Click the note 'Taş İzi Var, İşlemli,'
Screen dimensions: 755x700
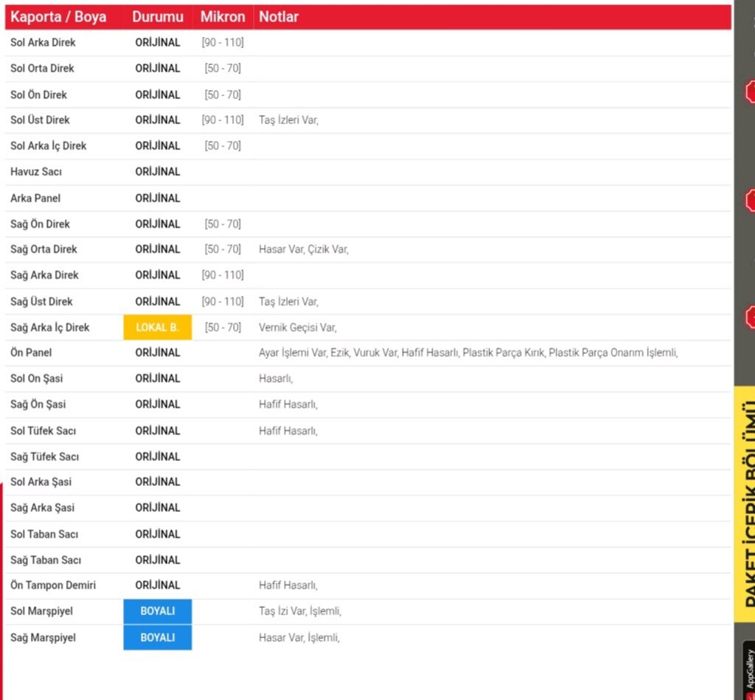(300, 611)
